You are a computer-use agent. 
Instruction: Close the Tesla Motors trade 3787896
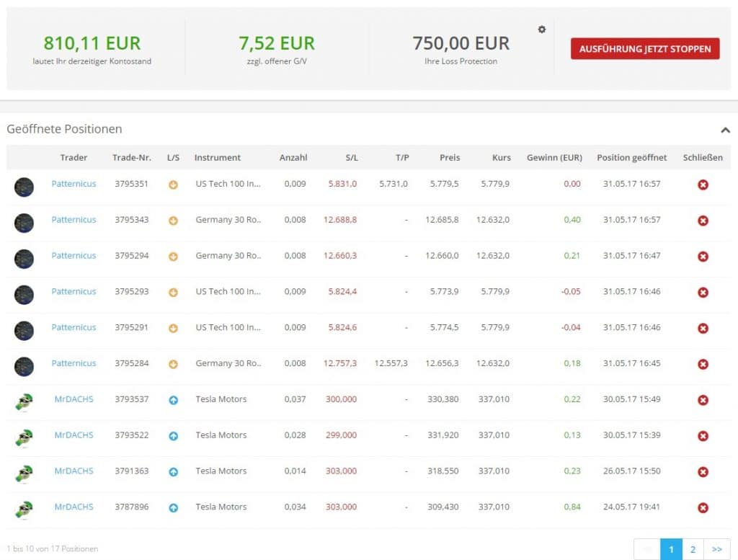pyautogui.click(x=703, y=507)
